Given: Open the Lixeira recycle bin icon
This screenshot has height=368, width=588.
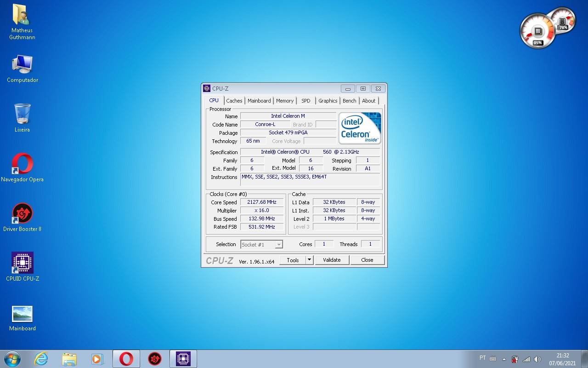Looking at the screenshot, I should [22, 118].
